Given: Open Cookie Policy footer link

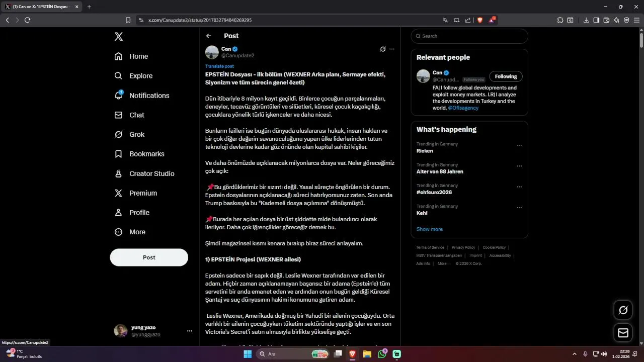Looking at the screenshot, I should coord(494,247).
